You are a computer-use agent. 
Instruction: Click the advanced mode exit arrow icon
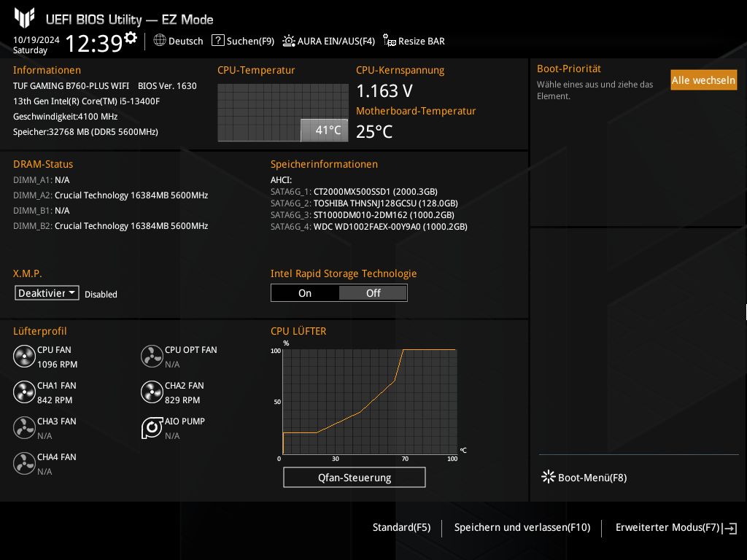click(730, 528)
